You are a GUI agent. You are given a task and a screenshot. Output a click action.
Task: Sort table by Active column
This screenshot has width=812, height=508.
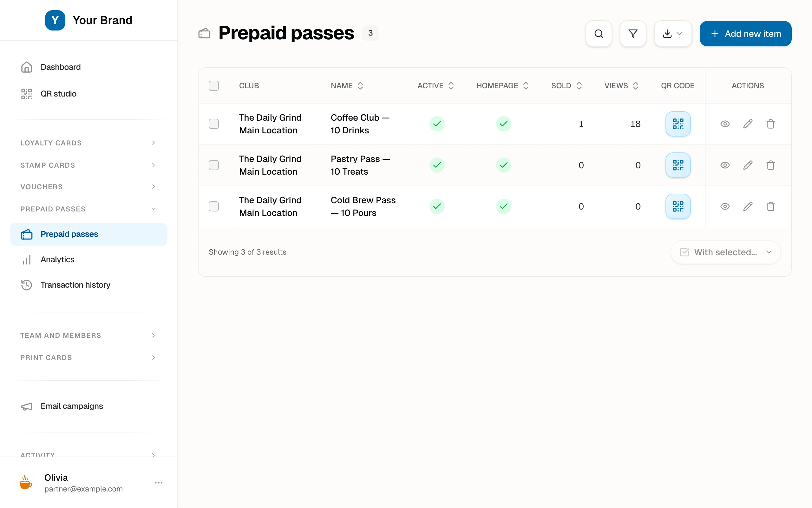pyautogui.click(x=435, y=86)
